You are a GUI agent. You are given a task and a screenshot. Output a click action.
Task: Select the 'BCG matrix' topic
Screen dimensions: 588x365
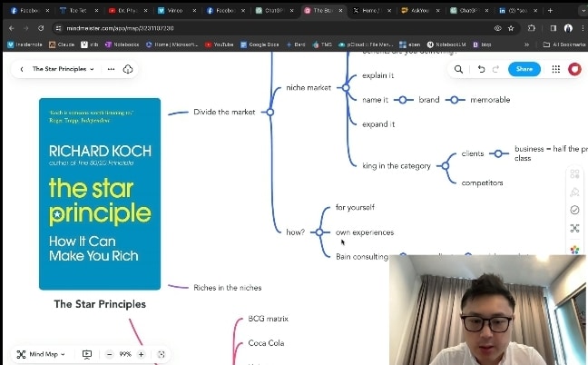[268, 319]
